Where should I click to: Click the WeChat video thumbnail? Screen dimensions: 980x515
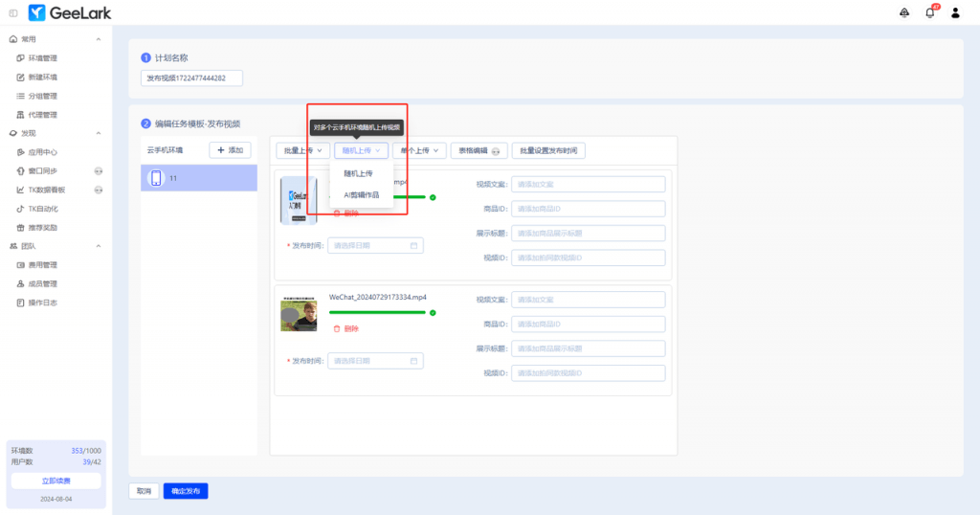point(299,315)
